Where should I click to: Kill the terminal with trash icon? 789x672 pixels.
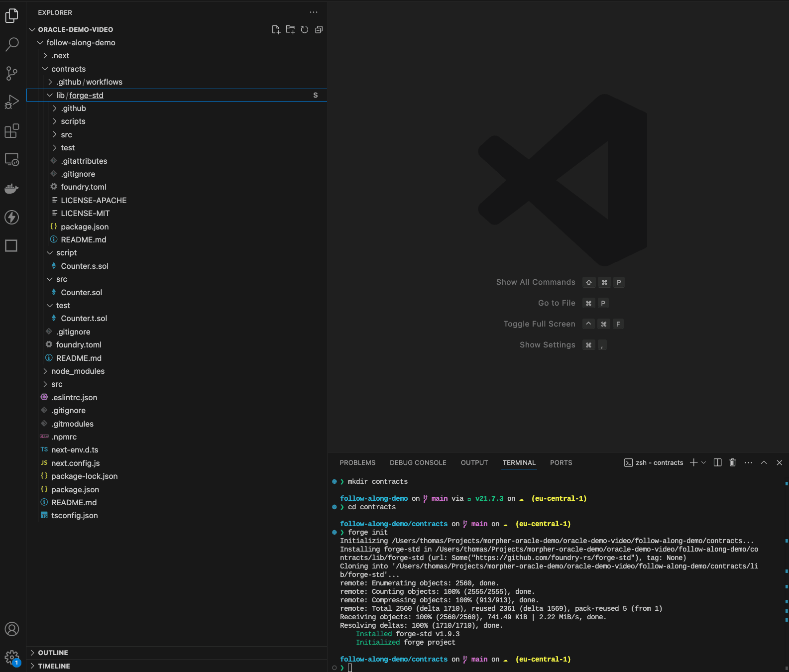point(733,462)
